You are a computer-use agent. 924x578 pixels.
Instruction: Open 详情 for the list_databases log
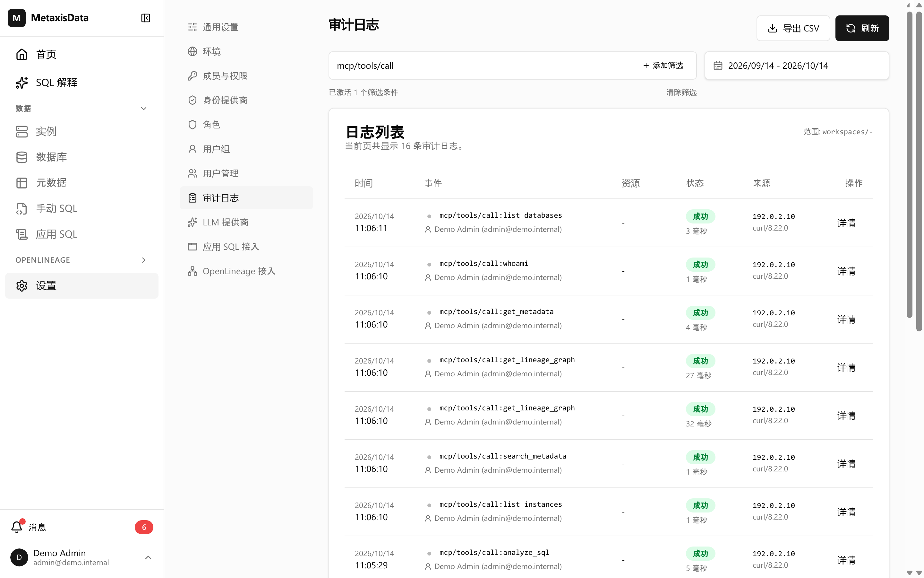(846, 223)
